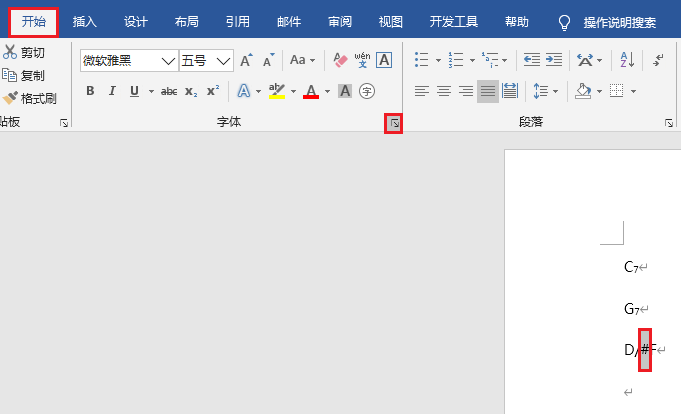Switch to the 开始 (Home) tab
This screenshot has width=681, height=414.
coord(33,22)
